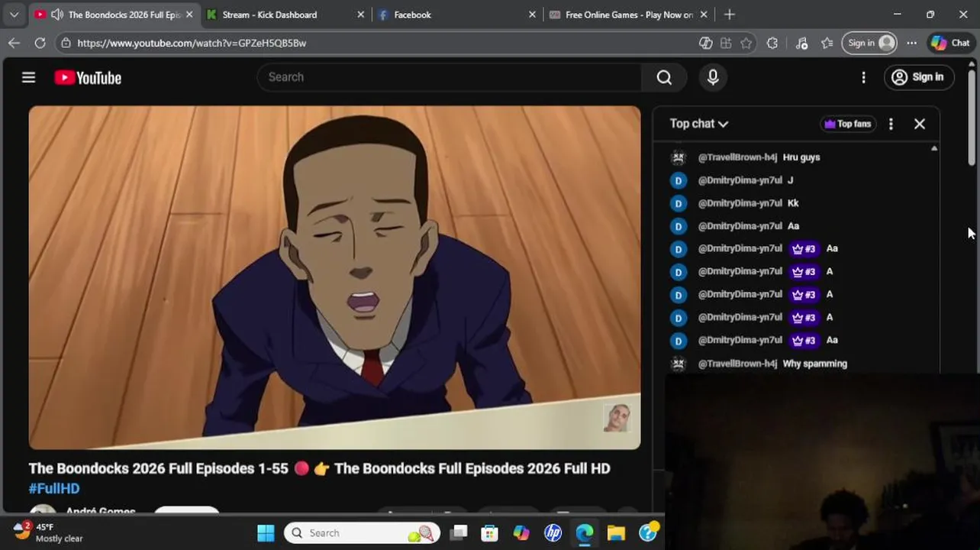This screenshot has width=980, height=550.
Task: Click the avatar of the 'Hru guys' commenter
Action: (x=678, y=157)
